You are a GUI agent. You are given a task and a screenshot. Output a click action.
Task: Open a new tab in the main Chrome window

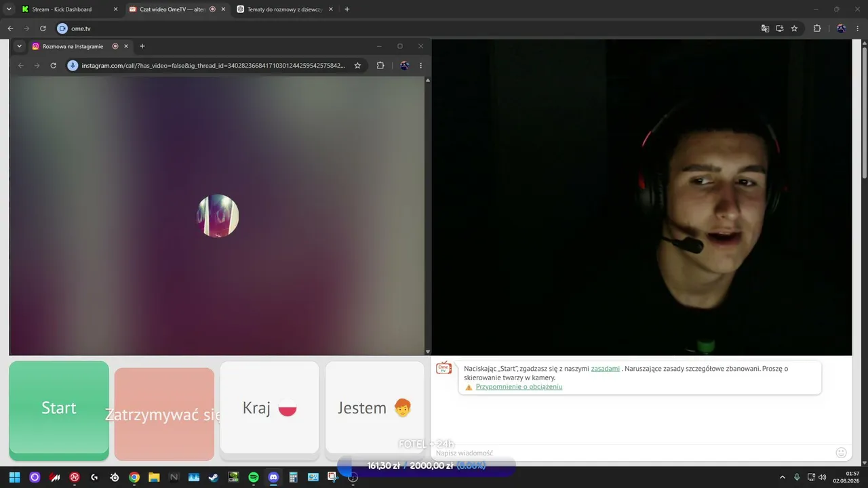(x=347, y=9)
